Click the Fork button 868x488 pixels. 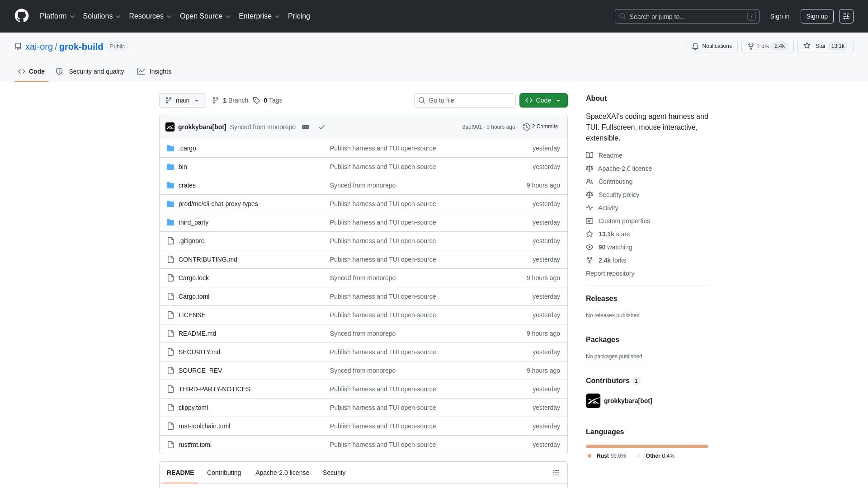point(768,46)
